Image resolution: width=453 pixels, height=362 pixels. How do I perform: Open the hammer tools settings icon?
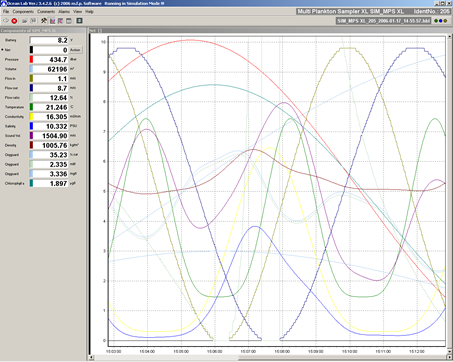(x=44, y=21)
